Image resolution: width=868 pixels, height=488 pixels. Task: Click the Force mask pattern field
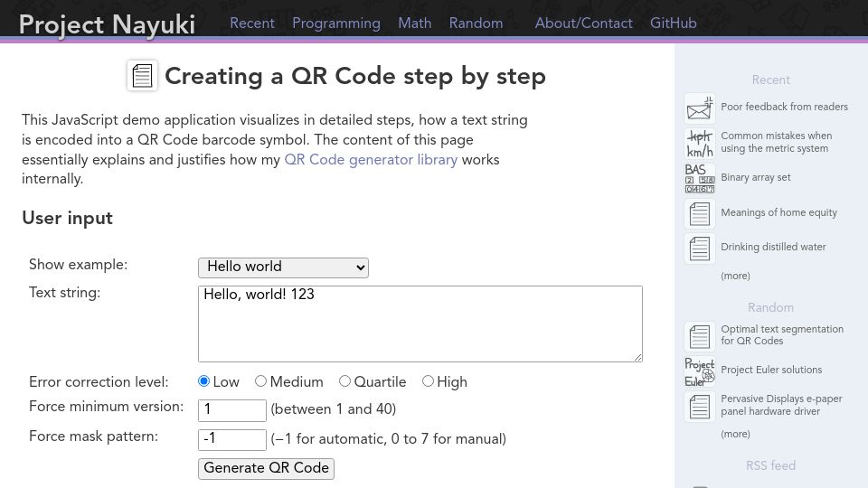tap(232, 439)
